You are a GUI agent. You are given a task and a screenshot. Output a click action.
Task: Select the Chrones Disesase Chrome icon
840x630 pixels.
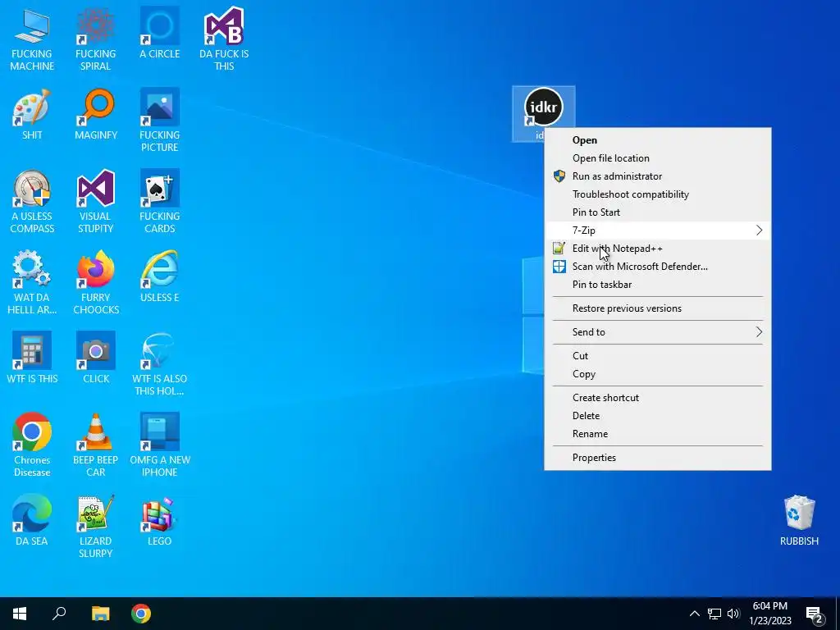[32, 433]
